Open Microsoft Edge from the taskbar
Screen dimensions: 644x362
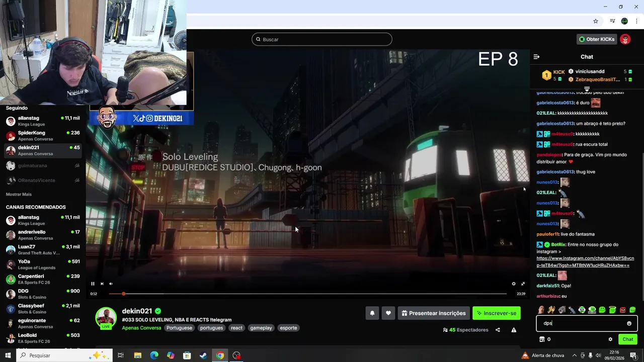click(x=154, y=355)
